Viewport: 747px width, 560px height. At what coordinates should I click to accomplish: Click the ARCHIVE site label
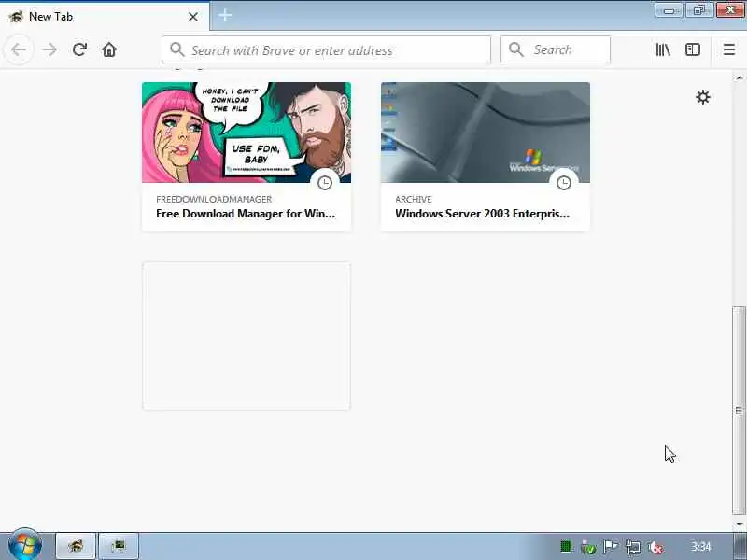[x=413, y=199]
